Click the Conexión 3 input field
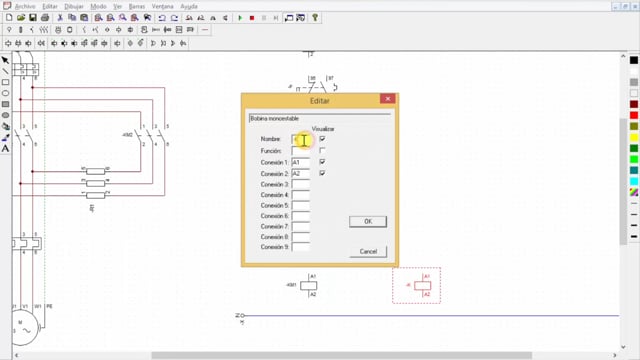This screenshot has height=360, width=640. pyautogui.click(x=301, y=184)
